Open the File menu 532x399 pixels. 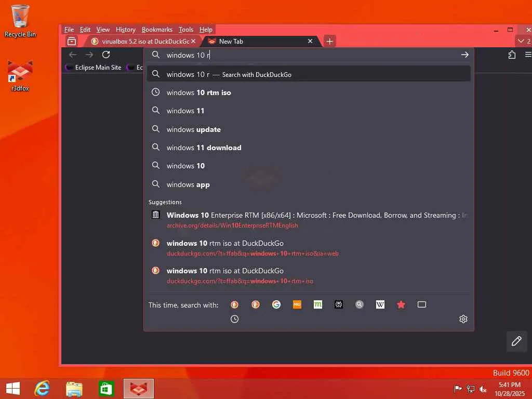69,30
